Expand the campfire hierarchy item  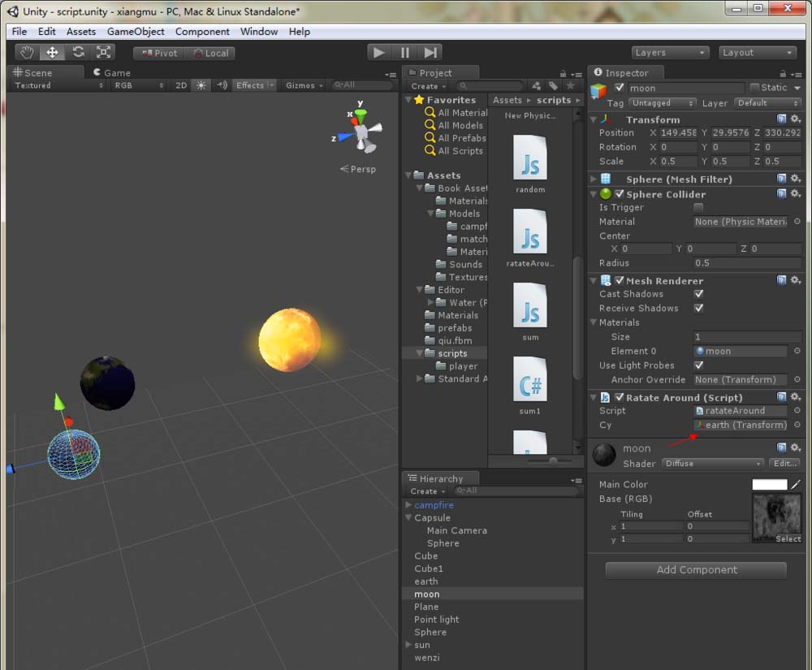tap(408, 504)
